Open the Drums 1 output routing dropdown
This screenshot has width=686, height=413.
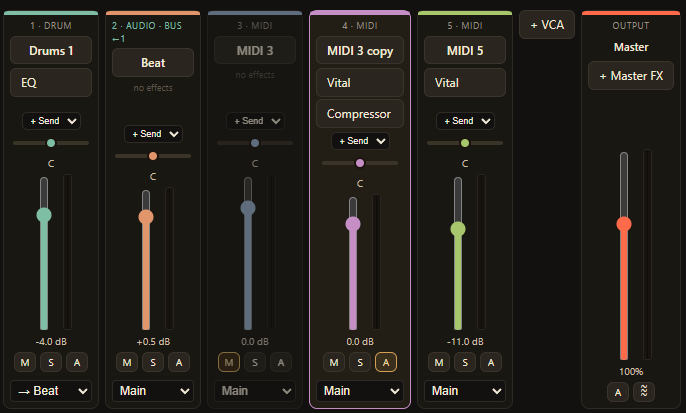[x=51, y=391]
